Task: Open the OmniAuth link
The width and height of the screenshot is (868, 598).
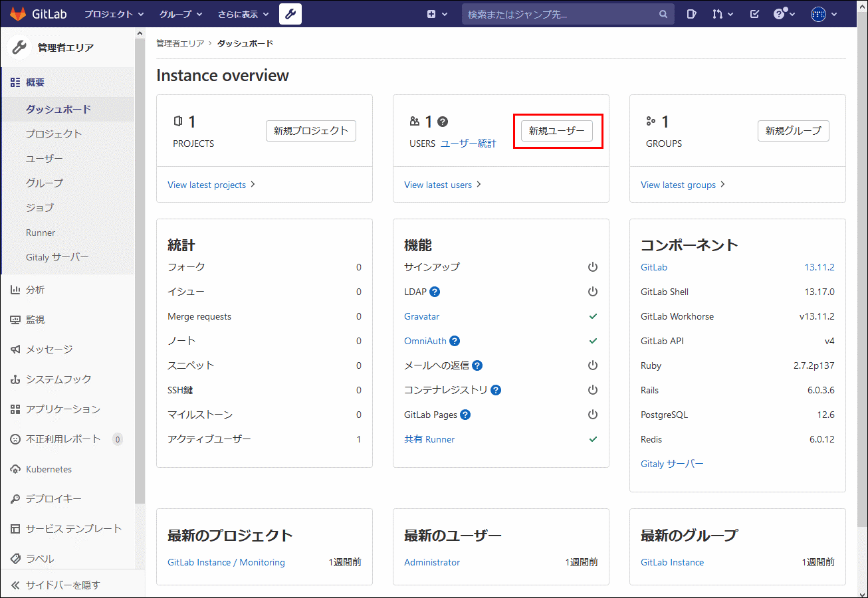Action: click(425, 341)
